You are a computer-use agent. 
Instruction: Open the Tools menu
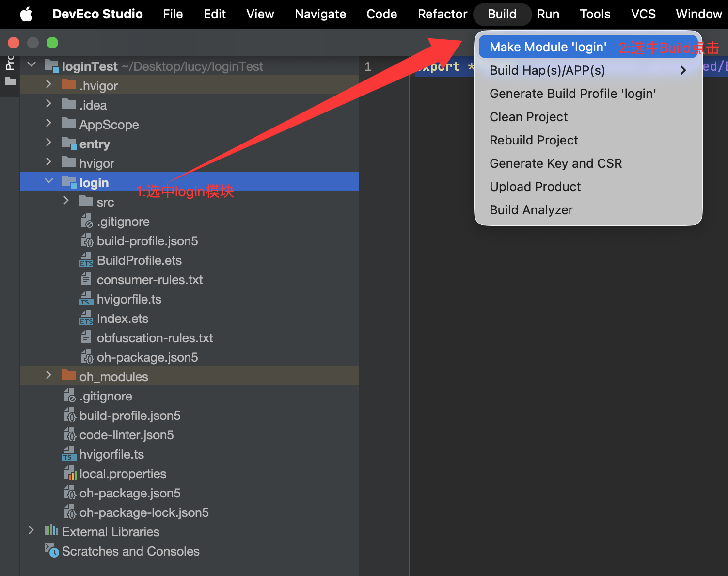pyautogui.click(x=595, y=14)
